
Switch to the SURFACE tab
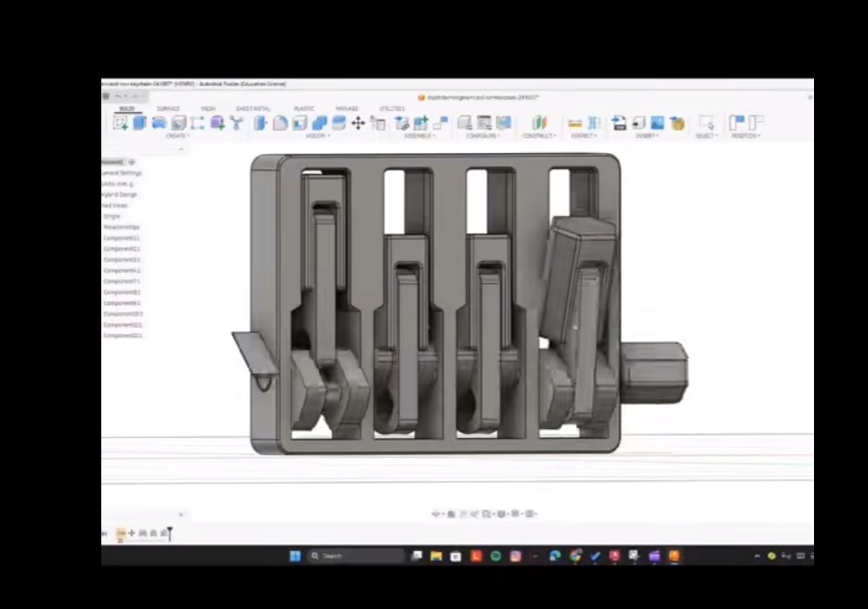pos(168,108)
